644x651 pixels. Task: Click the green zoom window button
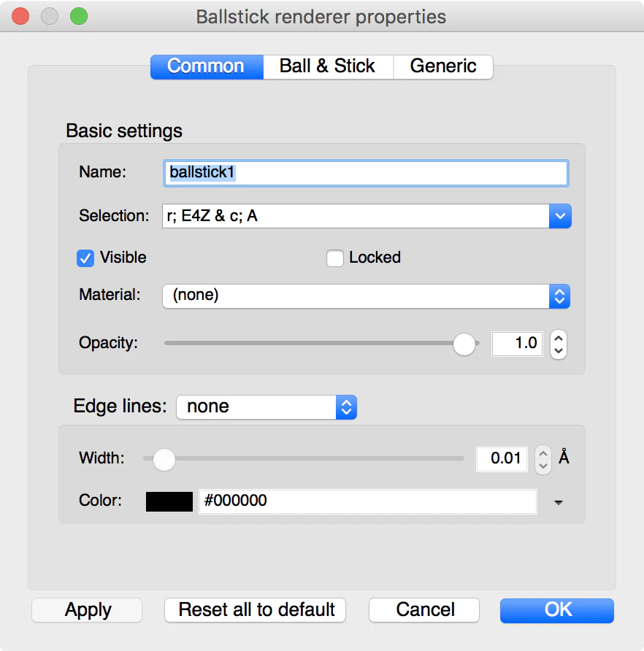point(79,16)
